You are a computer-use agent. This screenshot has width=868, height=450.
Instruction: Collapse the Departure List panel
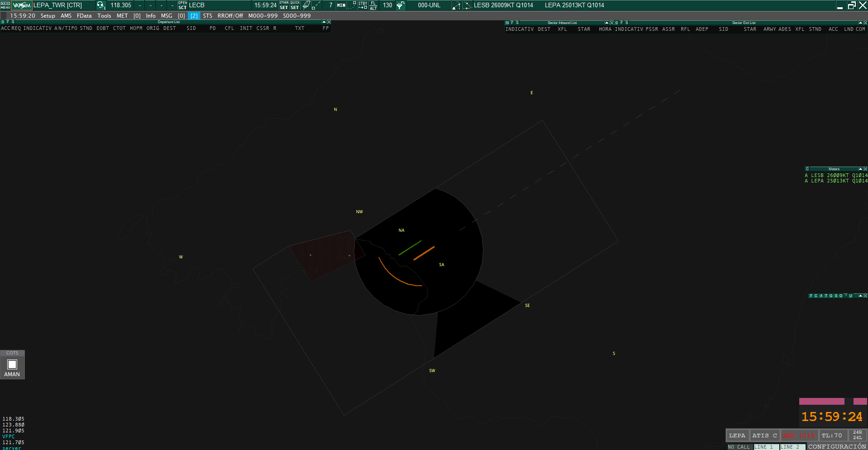pos(324,22)
